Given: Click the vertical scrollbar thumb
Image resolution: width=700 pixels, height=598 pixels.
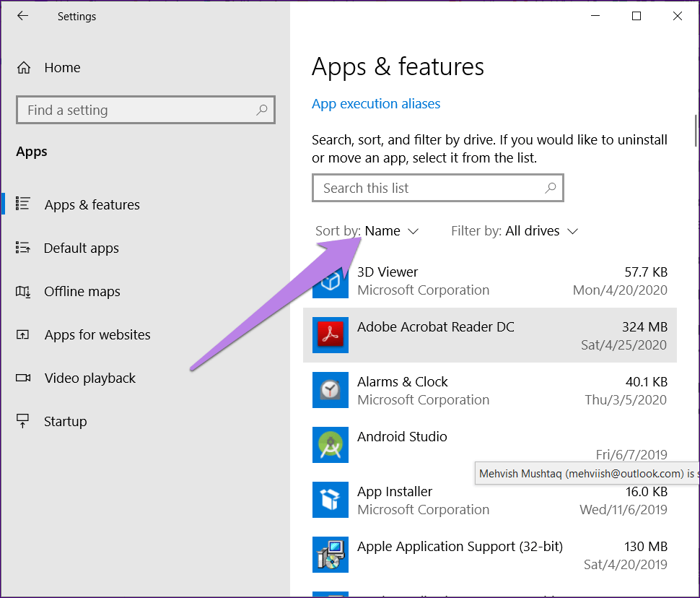Looking at the screenshot, I should point(696,131).
